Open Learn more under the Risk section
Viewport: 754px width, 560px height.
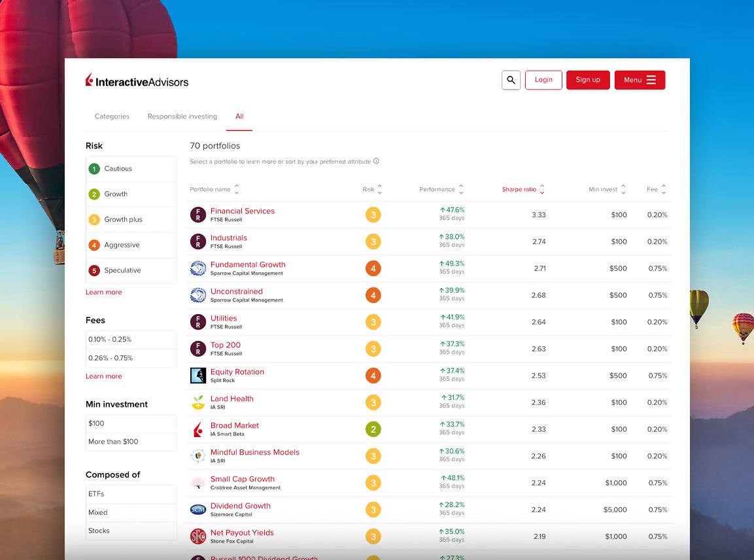click(x=103, y=292)
